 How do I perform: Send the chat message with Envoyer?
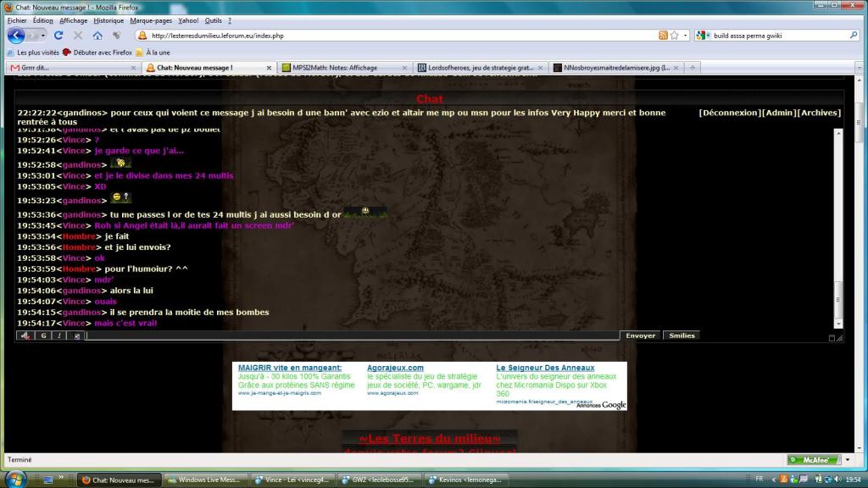(x=641, y=335)
